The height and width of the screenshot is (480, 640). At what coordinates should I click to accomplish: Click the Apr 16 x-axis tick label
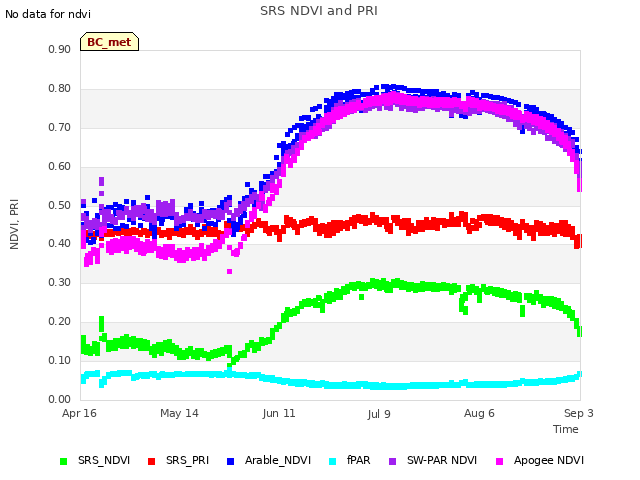point(79,413)
